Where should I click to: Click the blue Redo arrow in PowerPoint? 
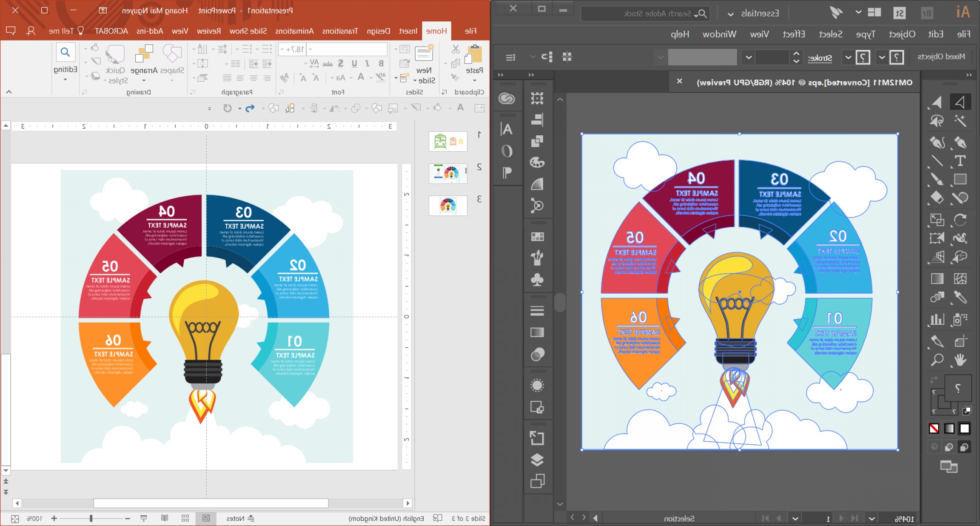point(250,108)
